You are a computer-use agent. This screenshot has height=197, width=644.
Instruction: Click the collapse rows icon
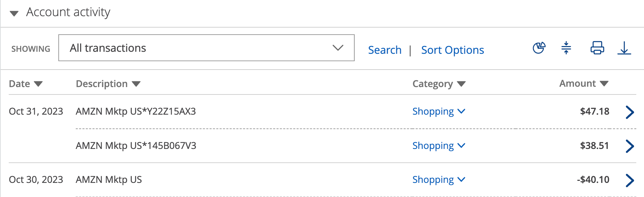[566, 48]
